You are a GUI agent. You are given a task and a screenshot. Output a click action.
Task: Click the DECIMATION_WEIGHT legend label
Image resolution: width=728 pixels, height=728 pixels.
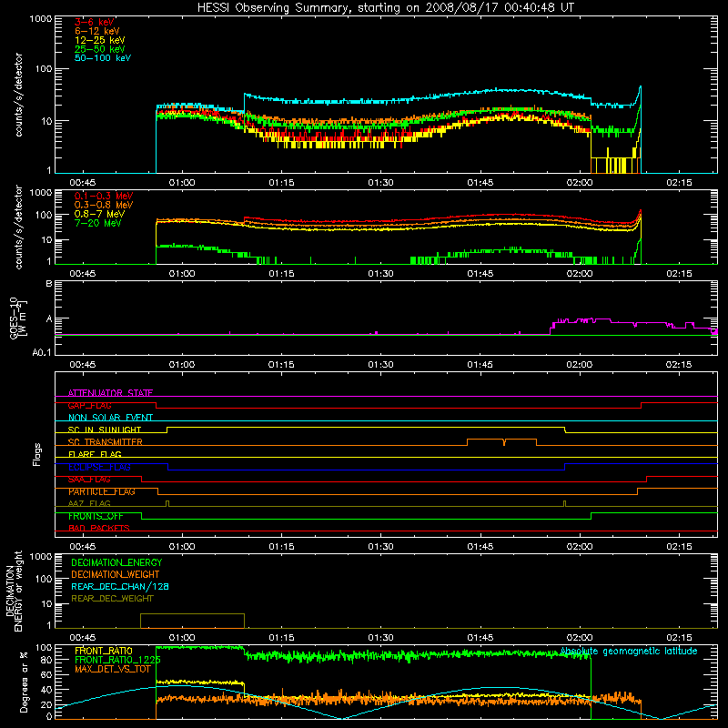pos(116,574)
